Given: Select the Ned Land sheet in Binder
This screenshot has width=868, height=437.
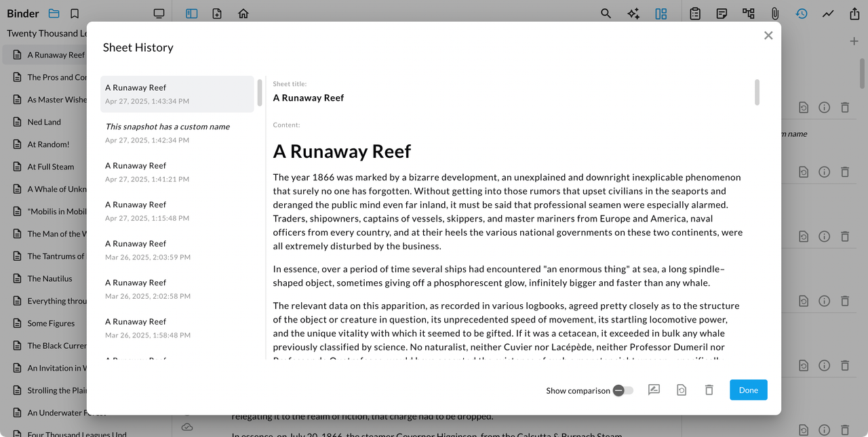Looking at the screenshot, I should 44,122.
